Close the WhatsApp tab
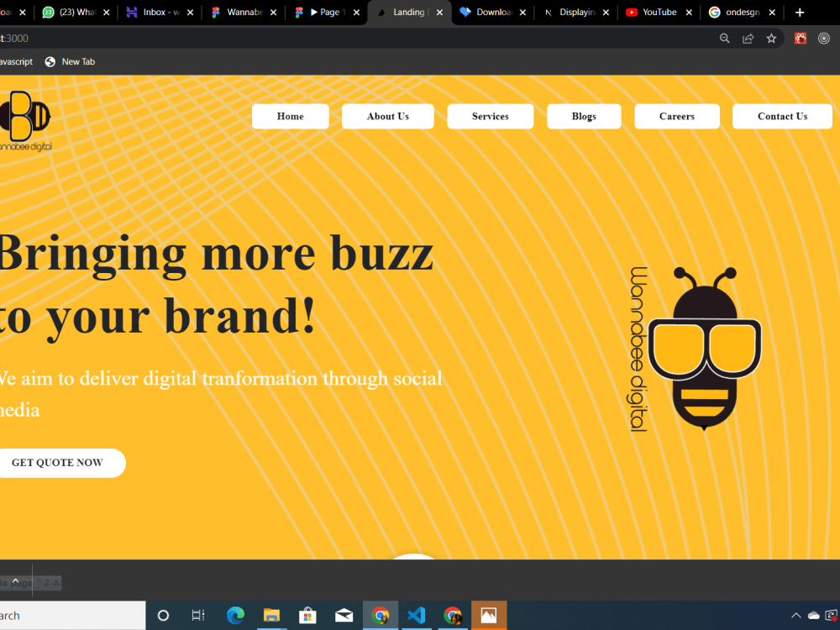 pyautogui.click(x=106, y=13)
